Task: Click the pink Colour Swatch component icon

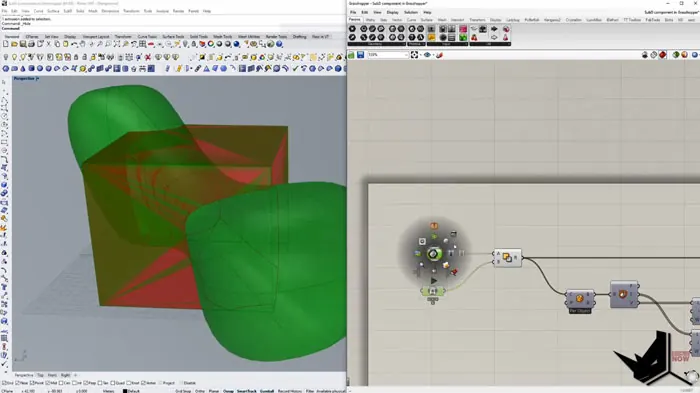Action: (x=463, y=29)
